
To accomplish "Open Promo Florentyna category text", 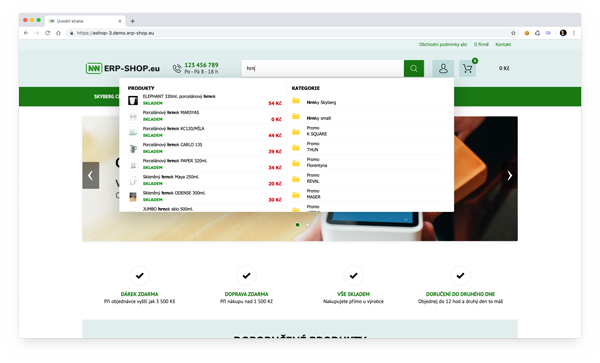I will coord(316,162).
